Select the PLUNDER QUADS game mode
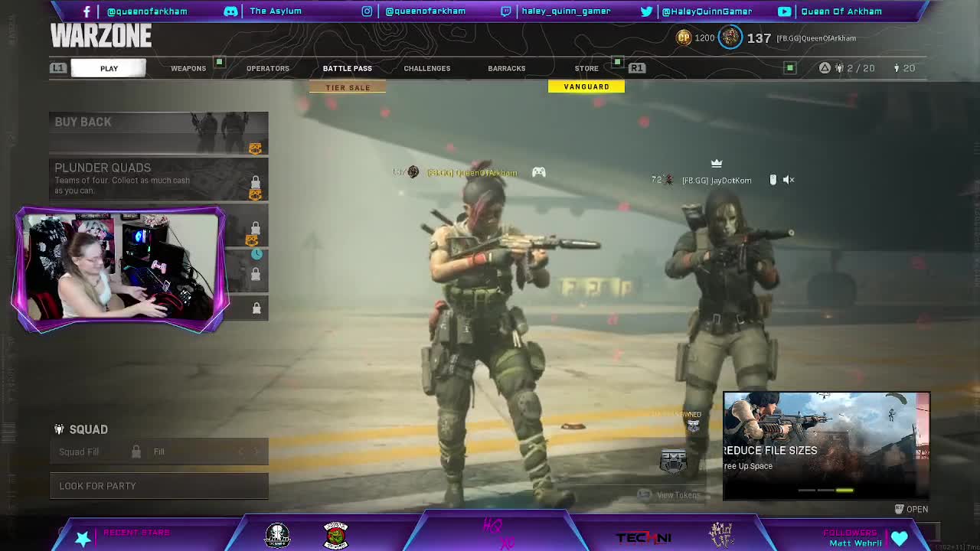The image size is (980, 551). 159,179
